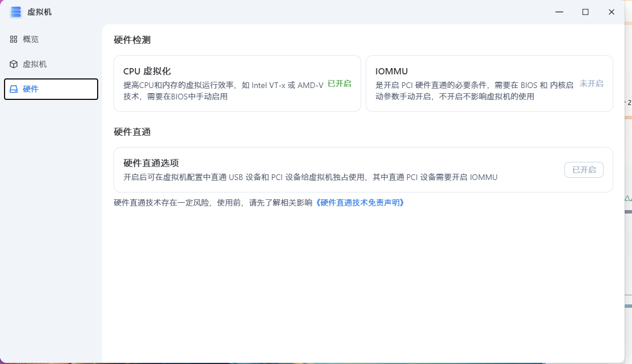Click the green 已开启 status for CPU 虚拟化
The height and width of the screenshot is (364, 632).
[x=340, y=83]
